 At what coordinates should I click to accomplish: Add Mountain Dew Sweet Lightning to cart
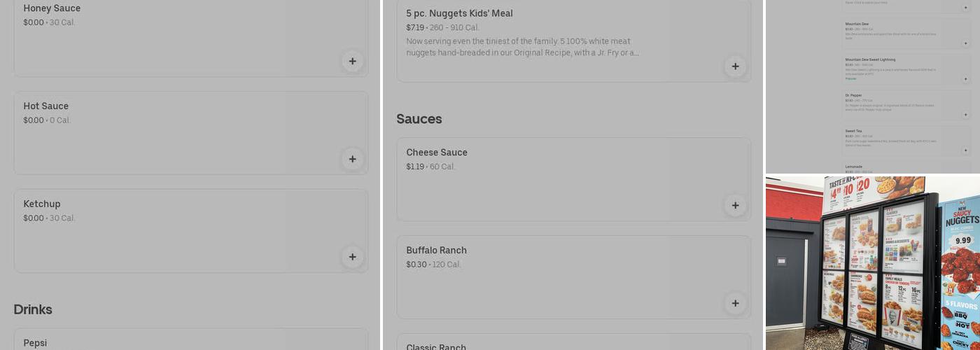tap(965, 79)
